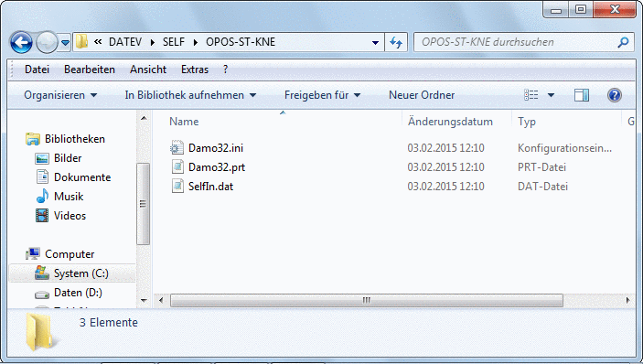Image resolution: width=643 pixels, height=364 pixels.
Task: Open the Extras menu
Action: pyautogui.click(x=195, y=70)
